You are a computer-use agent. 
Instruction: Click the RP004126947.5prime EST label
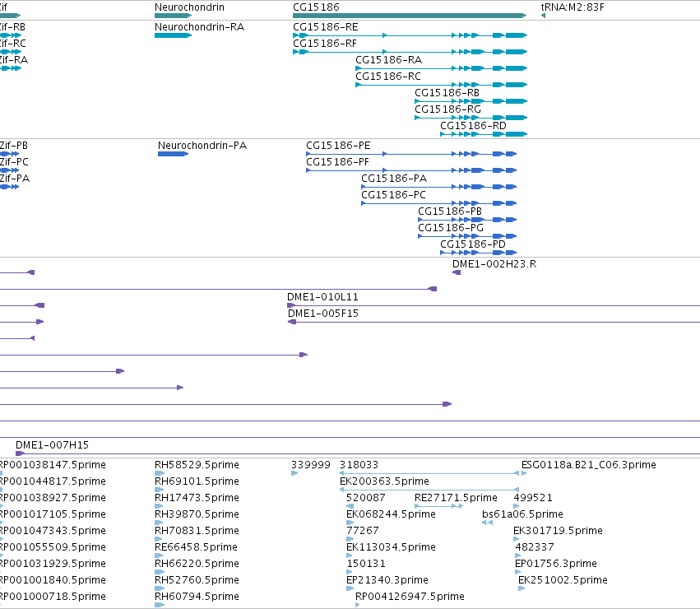click(410, 597)
